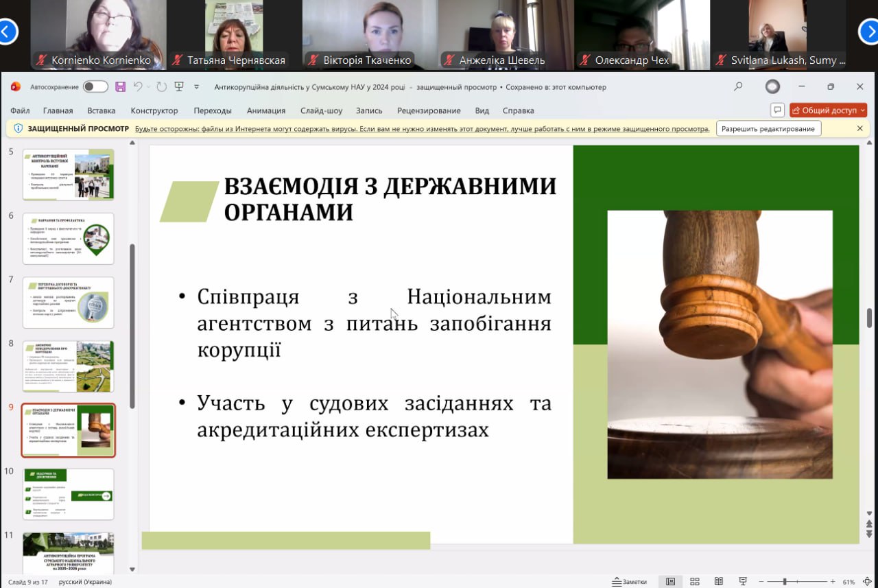Switch to the Слайд-шоу tab
The image size is (878, 588).
point(321,110)
